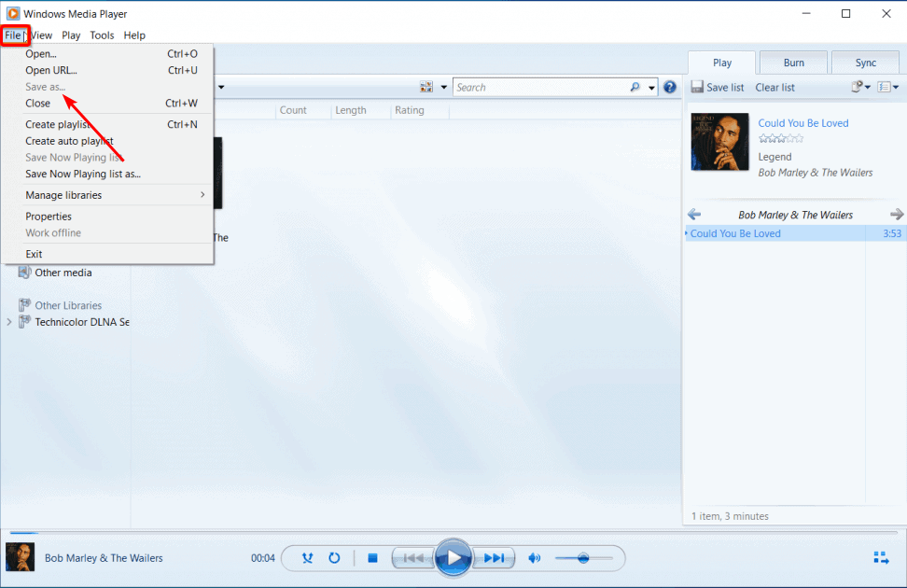
Task: Click the blue Help question icon
Action: (670, 87)
